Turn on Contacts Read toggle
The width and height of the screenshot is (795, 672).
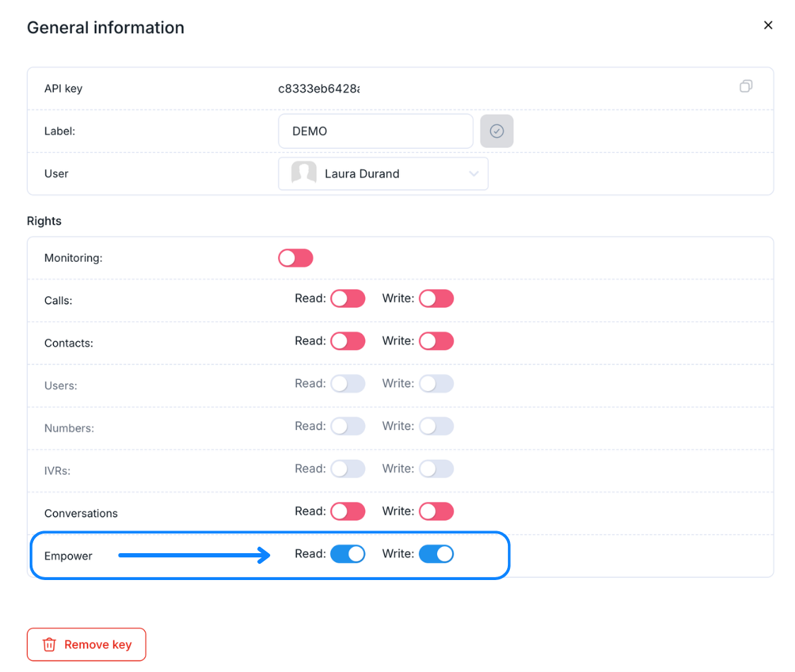[x=348, y=341]
